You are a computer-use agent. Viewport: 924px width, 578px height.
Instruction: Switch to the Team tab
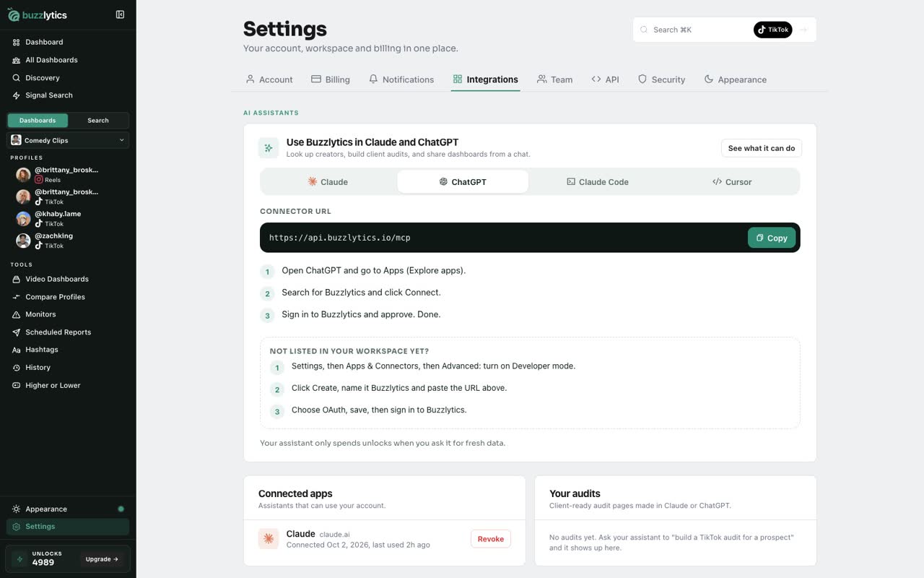coord(554,79)
